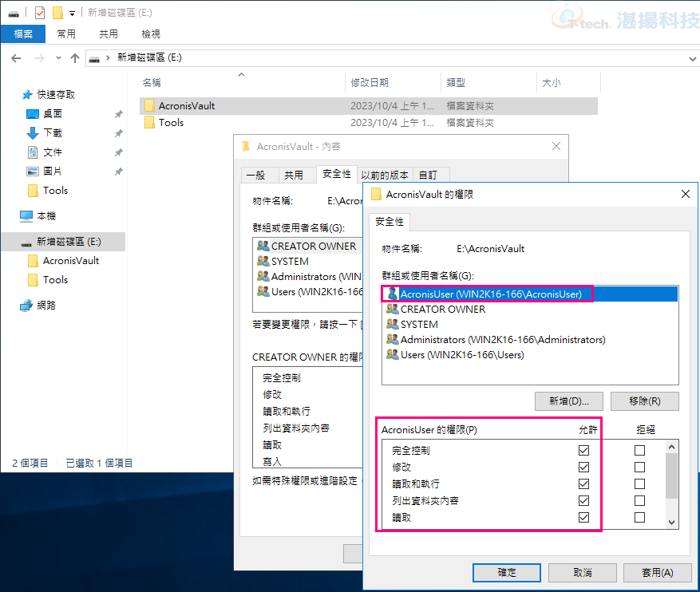Sort files by 類型 column header
Viewport: 700px width, 592px height.
coord(455,82)
